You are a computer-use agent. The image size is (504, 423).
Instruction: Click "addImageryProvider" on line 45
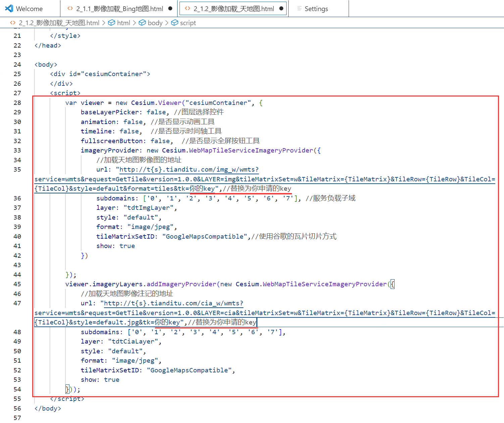click(182, 284)
